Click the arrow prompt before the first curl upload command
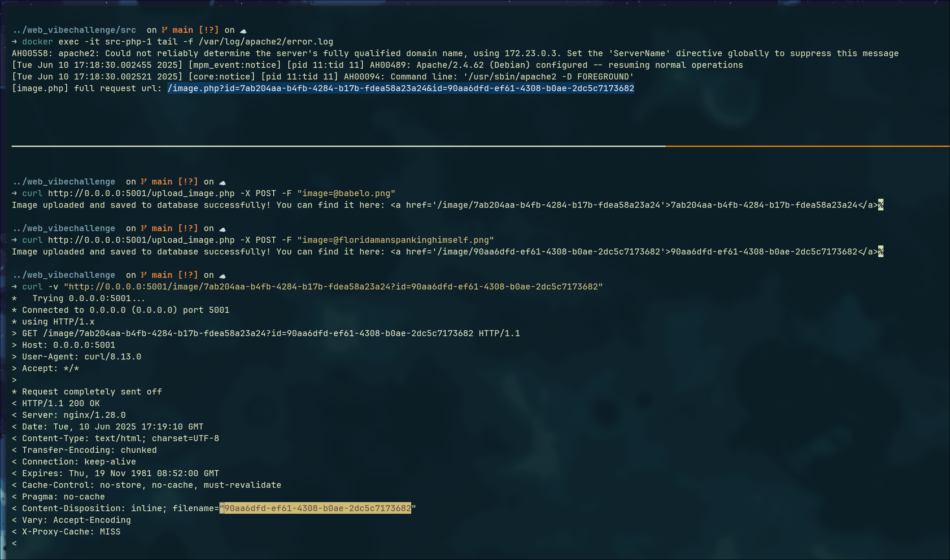The image size is (950, 560). click(14, 193)
